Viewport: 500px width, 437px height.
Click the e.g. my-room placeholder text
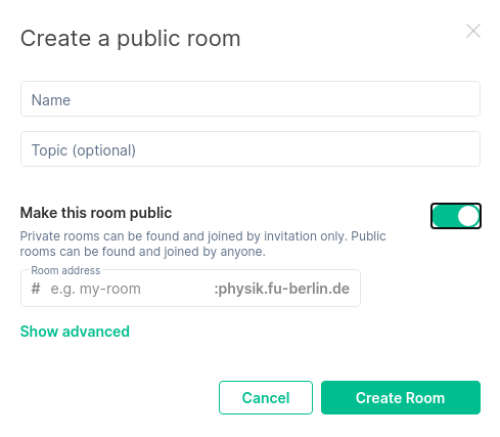point(96,289)
